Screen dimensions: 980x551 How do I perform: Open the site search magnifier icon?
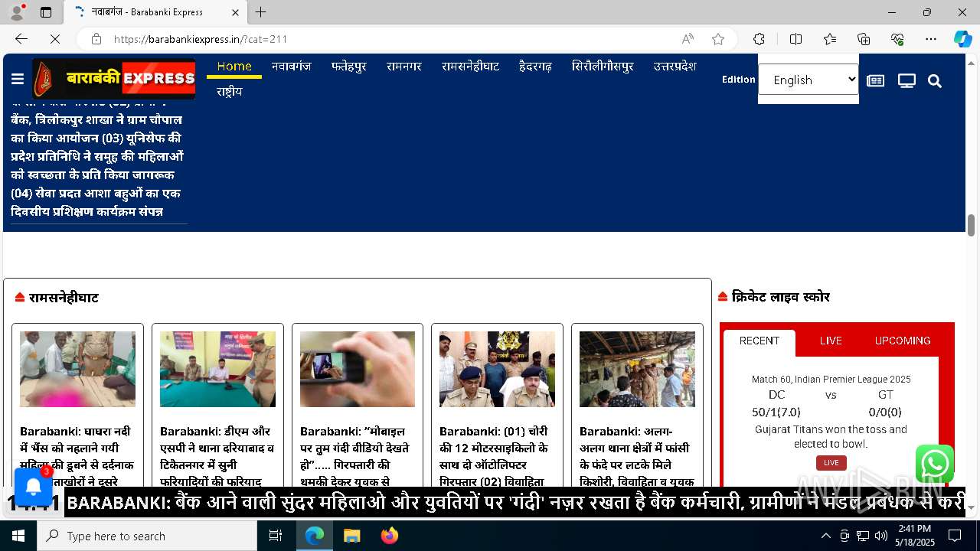click(x=935, y=81)
